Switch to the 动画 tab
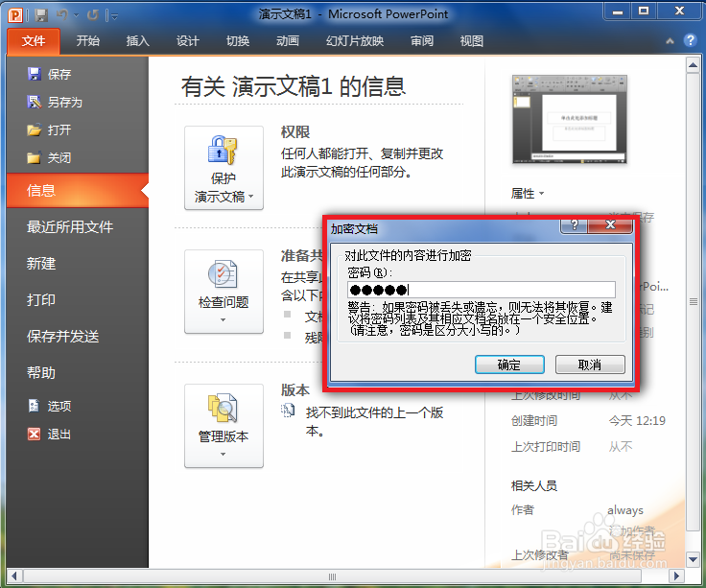 point(287,41)
